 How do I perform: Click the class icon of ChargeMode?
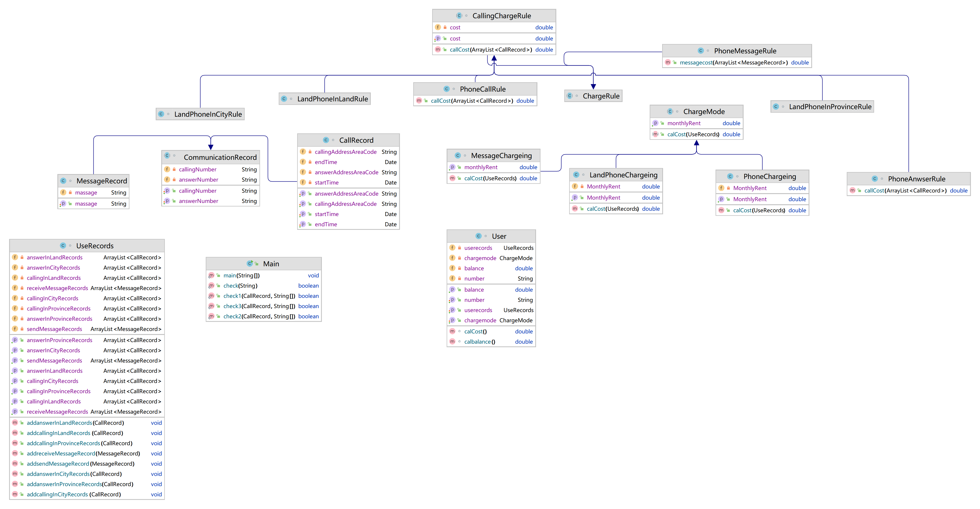coord(670,111)
